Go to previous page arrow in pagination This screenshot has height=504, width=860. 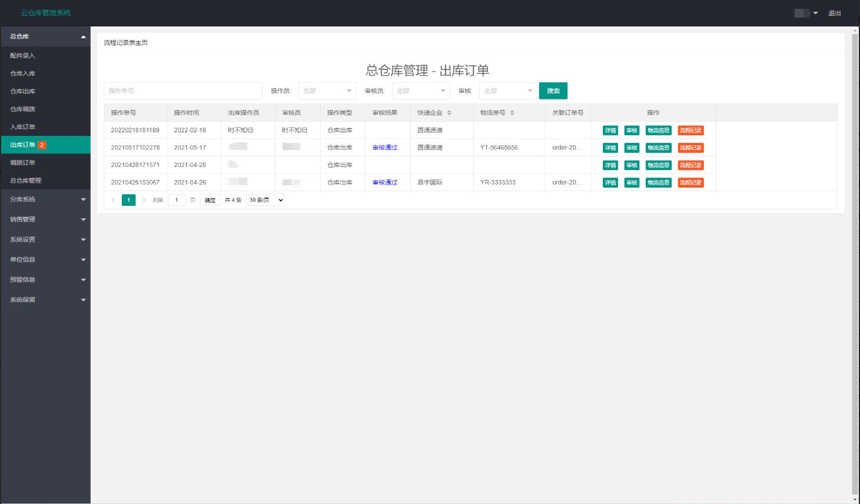tap(114, 200)
